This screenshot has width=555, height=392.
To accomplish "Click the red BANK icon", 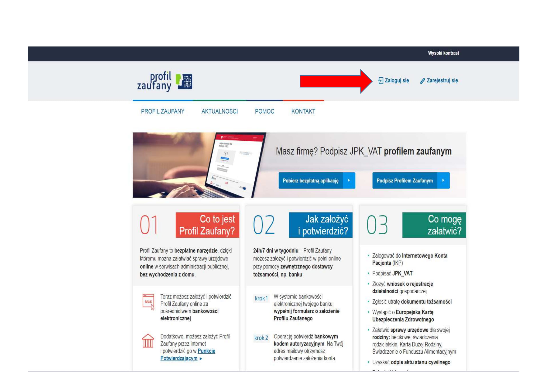I will (148, 302).
